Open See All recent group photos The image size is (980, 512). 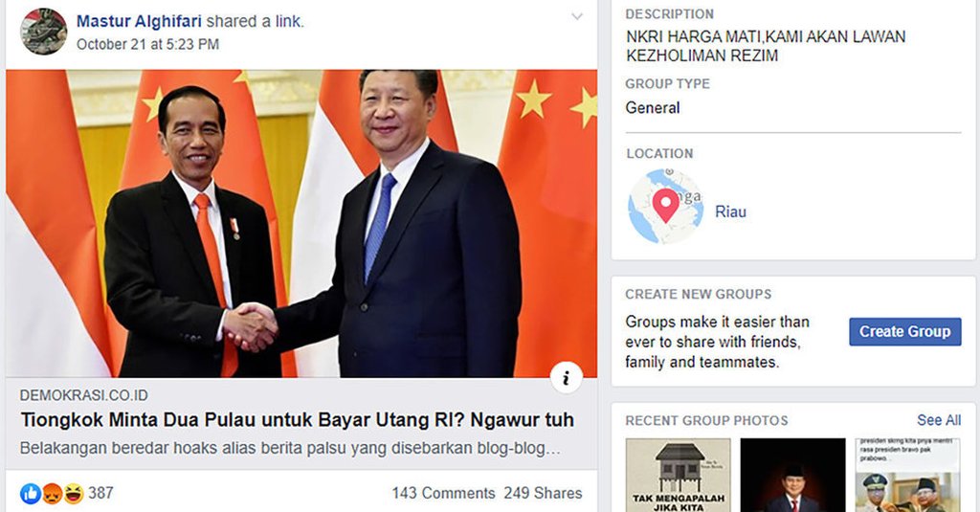pos(939,420)
